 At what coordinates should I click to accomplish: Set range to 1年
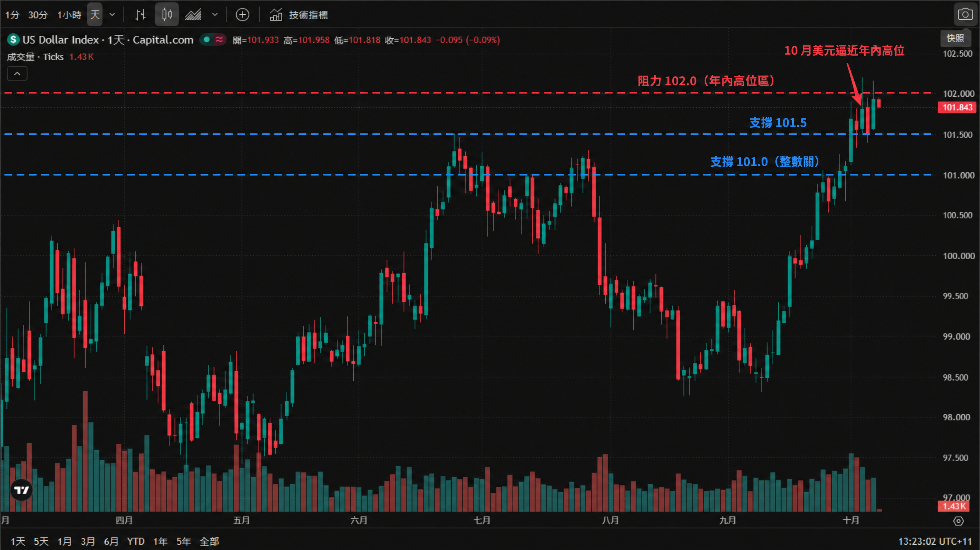pos(160,541)
